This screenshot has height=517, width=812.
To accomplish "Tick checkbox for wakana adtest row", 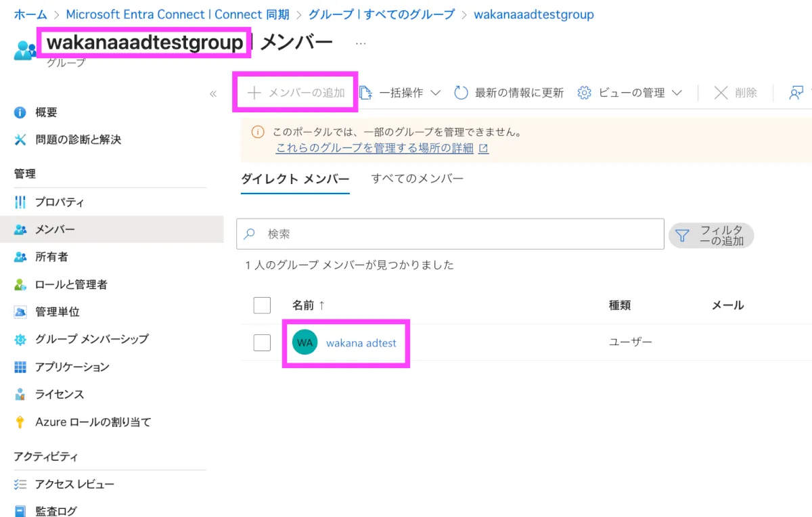I will pos(262,342).
